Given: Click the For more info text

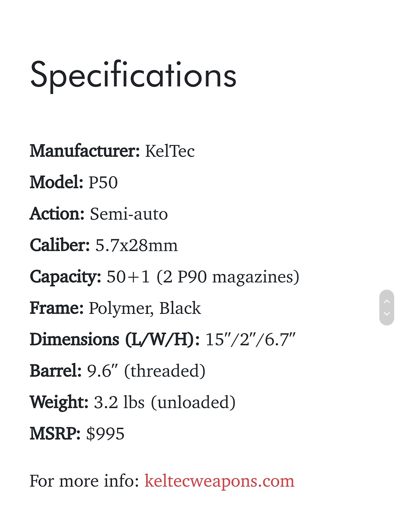Looking at the screenshot, I should point(84,481).
